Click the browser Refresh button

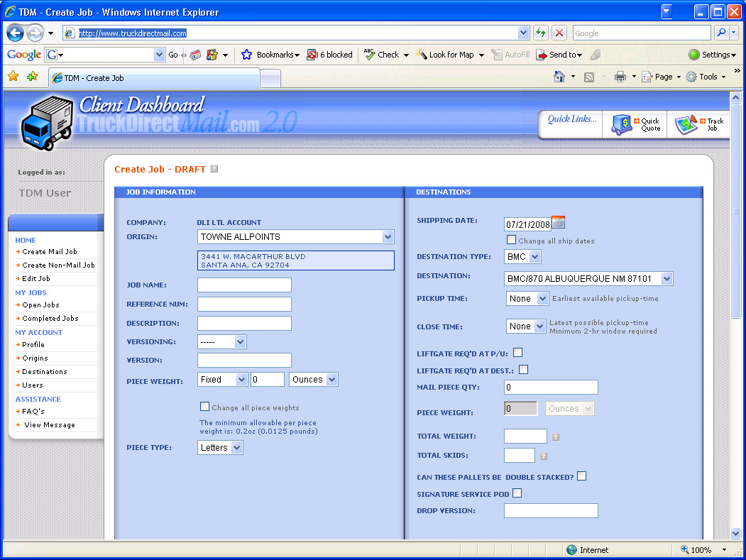click(x=541, y=33)
